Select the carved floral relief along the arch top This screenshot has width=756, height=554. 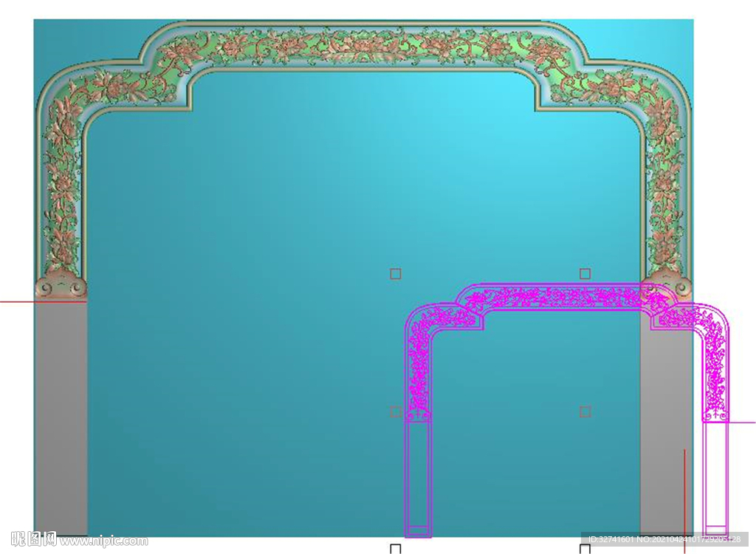(x=365, y=46)
